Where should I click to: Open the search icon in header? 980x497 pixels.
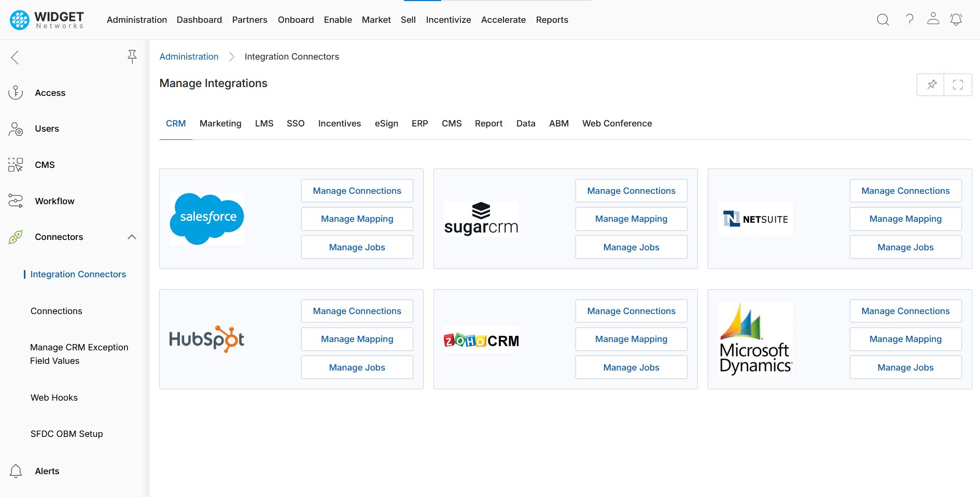(883, 20)
